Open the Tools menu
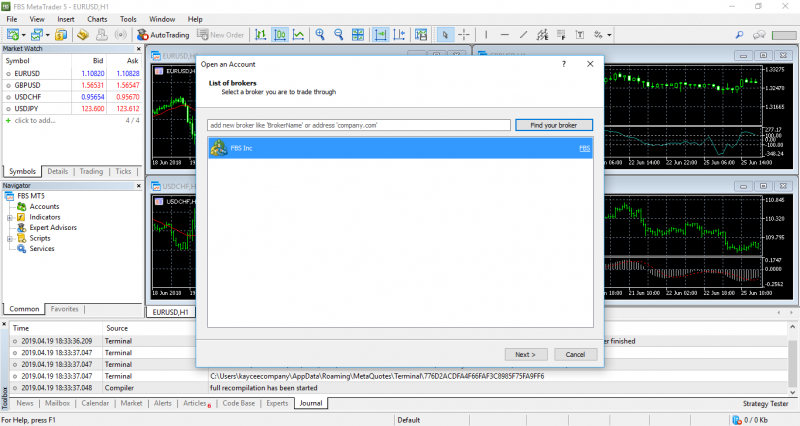Image resolution: width=800 pixels, height=426 pixels. (128, 19)
